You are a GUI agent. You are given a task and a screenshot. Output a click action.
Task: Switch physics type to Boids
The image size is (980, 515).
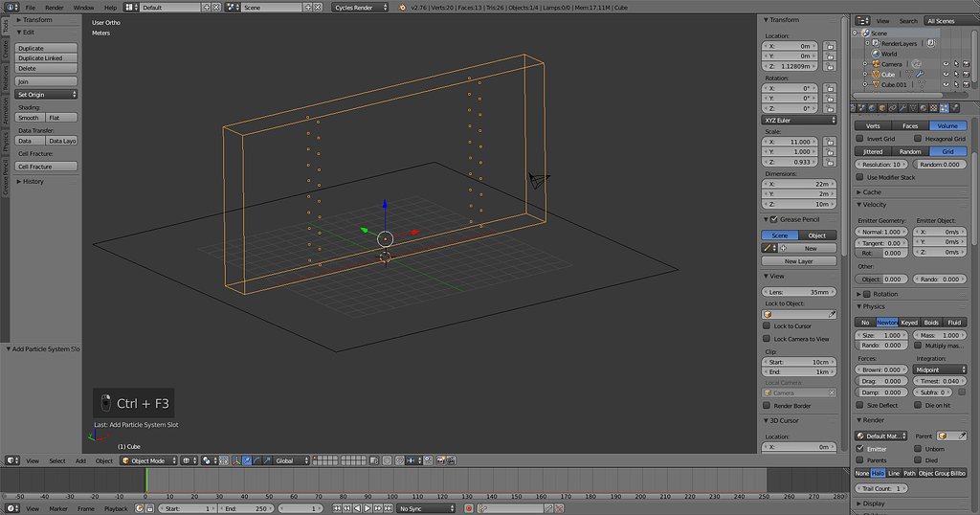point(931,323)
